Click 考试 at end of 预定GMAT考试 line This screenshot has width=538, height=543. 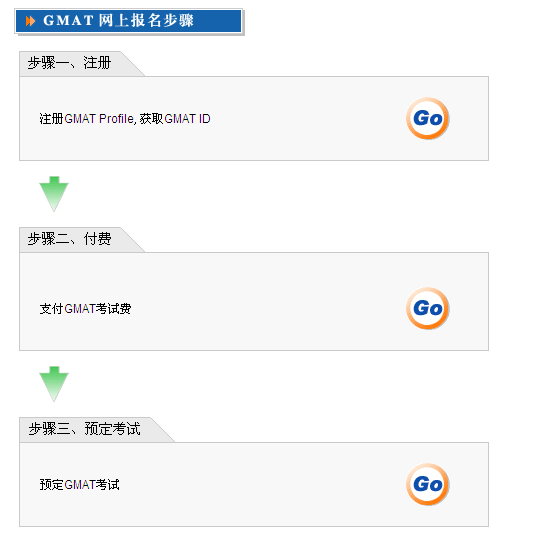108,484
